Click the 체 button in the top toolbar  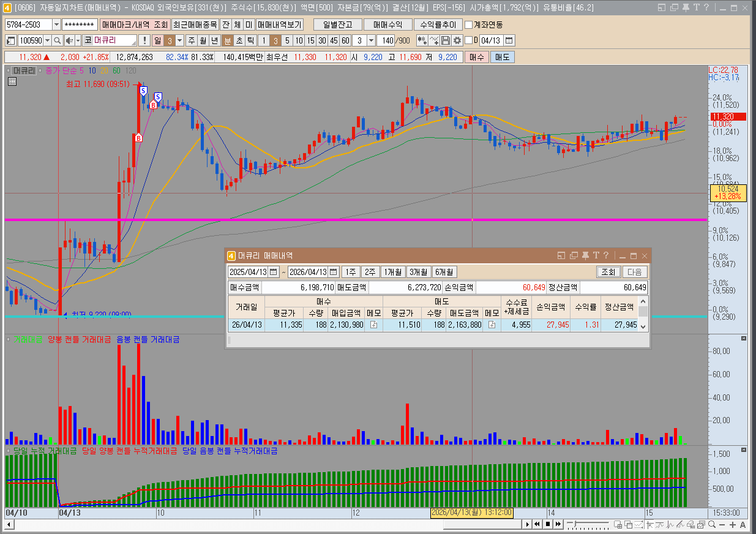pos(237,24)
